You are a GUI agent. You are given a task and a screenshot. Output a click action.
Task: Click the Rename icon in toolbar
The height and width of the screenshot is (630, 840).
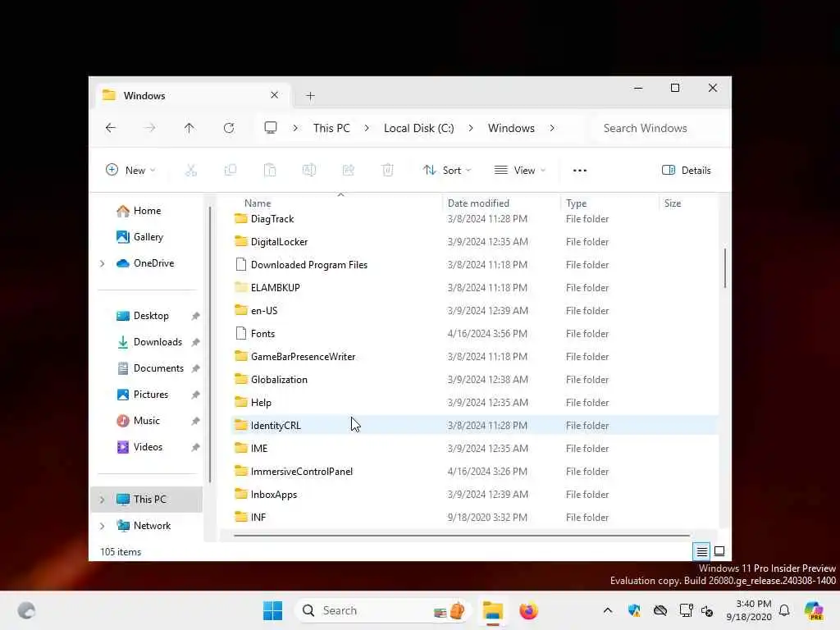309,171
